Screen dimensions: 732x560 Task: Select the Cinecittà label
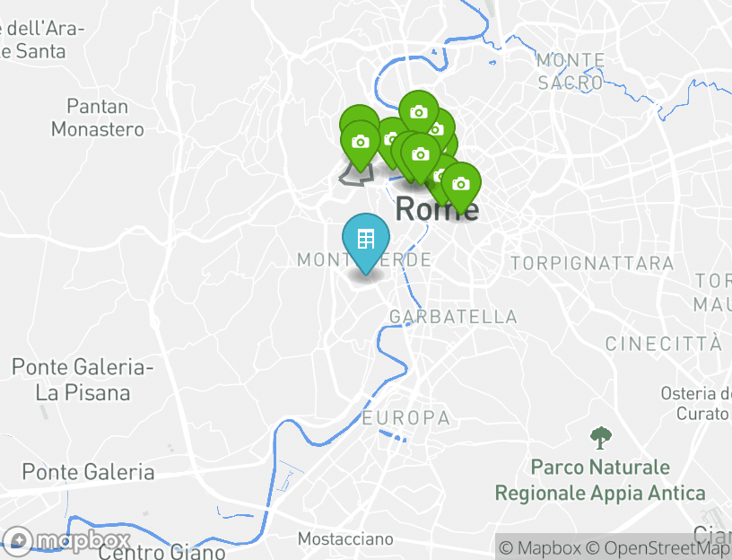(664, 344)
